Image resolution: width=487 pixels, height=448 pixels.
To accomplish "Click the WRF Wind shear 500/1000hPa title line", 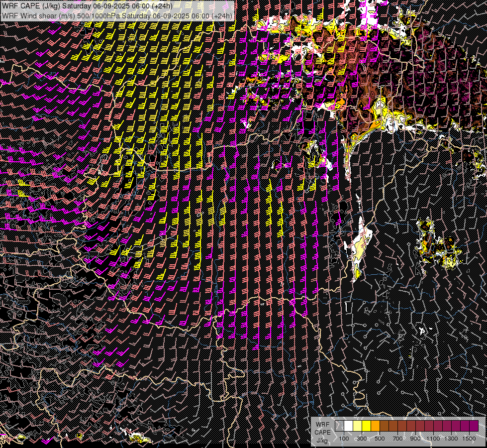I will tap(117, 16).
